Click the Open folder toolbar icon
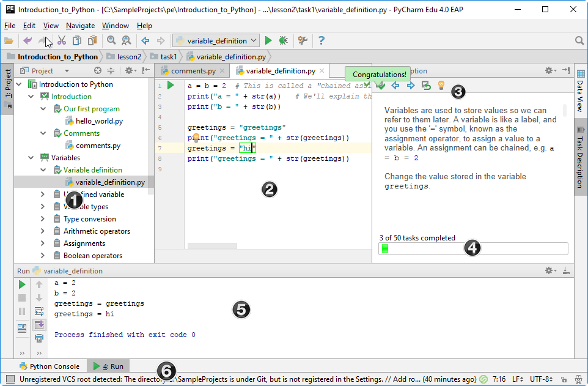 coord(9,40)
